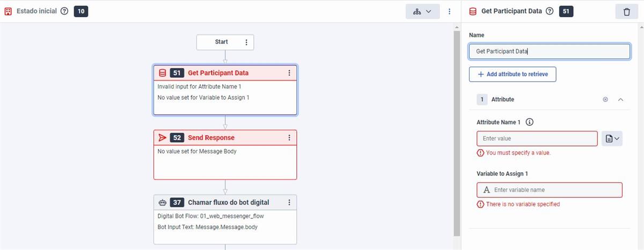Screen dimensions: 644x250
Task: Click the bot icon on Chamar fluxo node
Action: coord(163,202)
